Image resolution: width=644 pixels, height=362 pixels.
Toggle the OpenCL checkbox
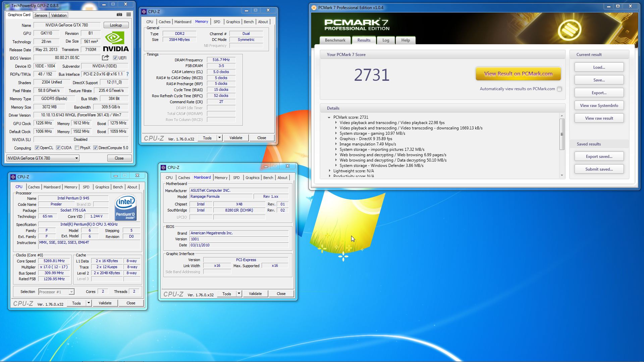[37, 148]
